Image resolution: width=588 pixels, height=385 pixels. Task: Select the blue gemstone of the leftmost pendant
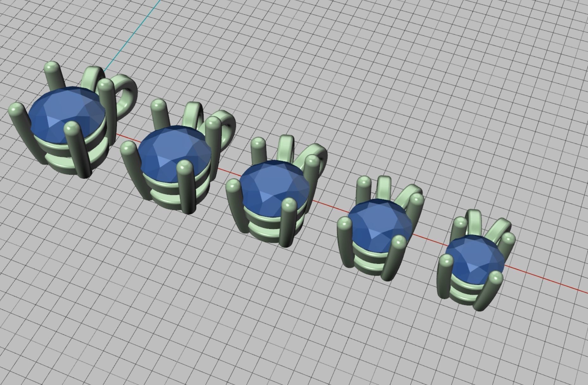pos(66,115)
